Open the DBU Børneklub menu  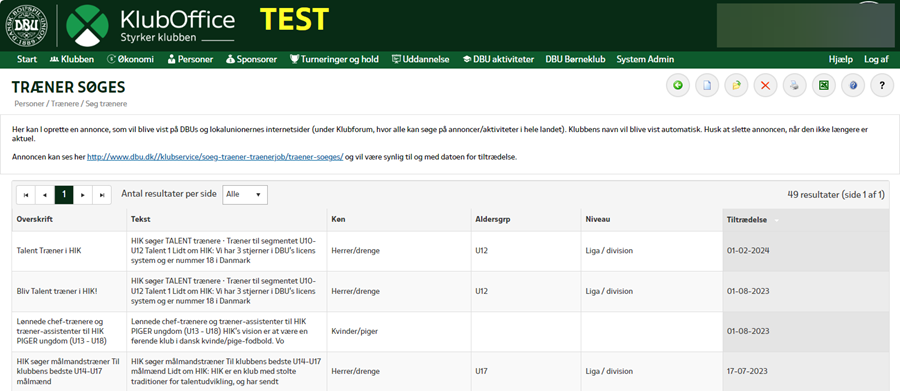[575, 59]
